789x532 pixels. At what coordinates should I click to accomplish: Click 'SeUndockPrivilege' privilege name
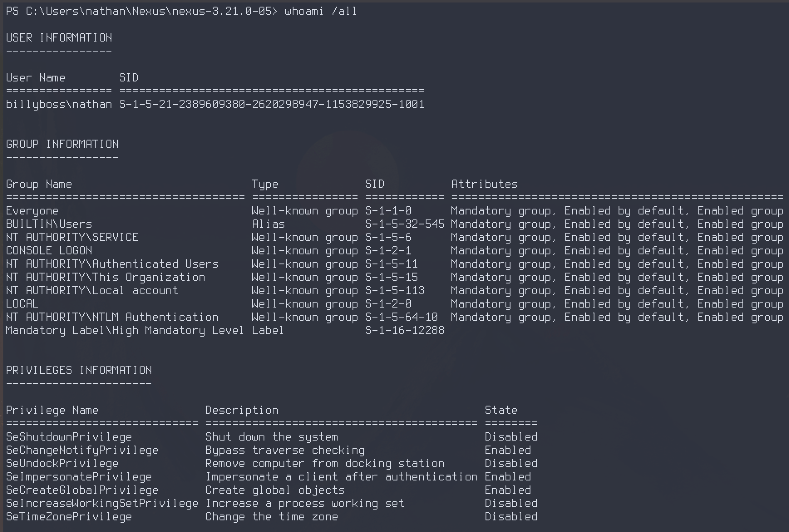pos(62,463)
